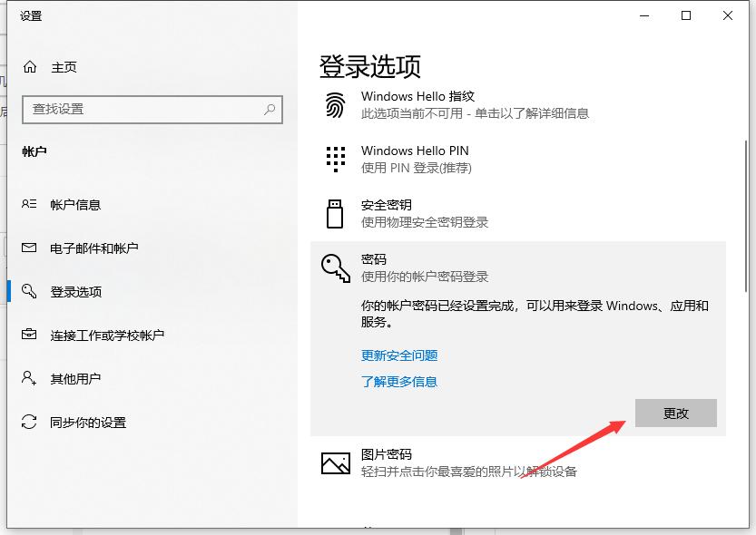The width and height of the screenshot is (756, 535).
Task: Click the 连接工作或学校帐户 briefcase icon
Action: [x=27, y=335]
